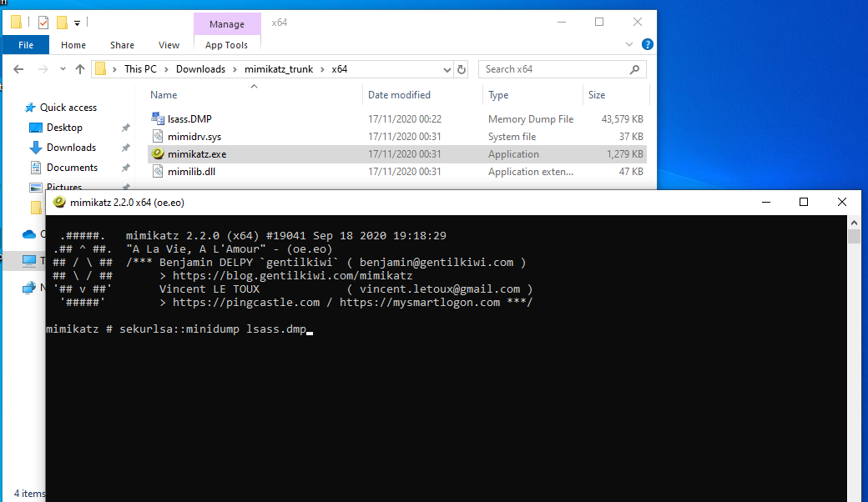The height and width of the screenshot is (502, 868).
Task: Click 'Memory Dump File' type cell
Action: (x=530, y=119)
